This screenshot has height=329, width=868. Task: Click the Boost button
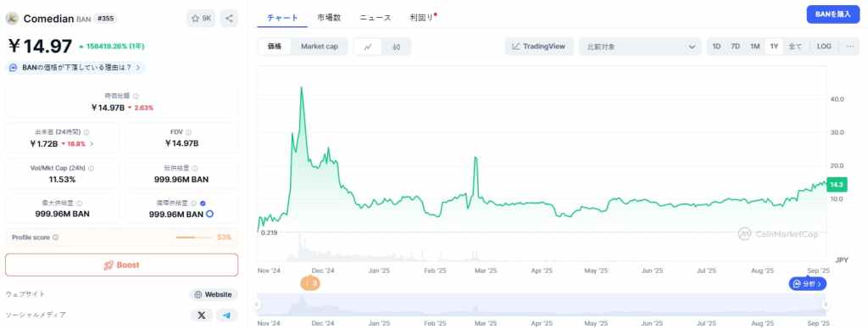122,265
